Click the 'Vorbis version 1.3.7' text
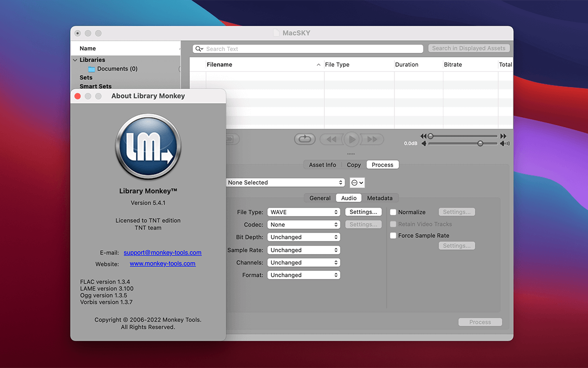Screen dimensions: 588x368 click(x=106, y=302)
